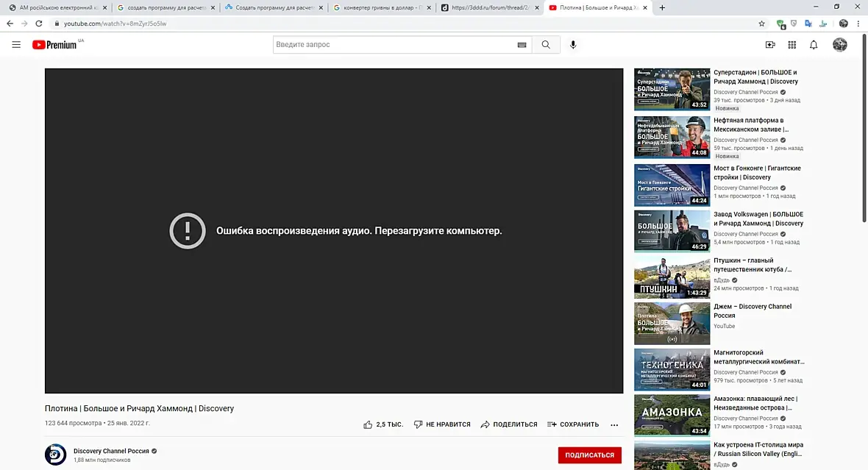The image size is (868, 470).
Task: Switch to АМ російською електронний tab
Action: 57,8
